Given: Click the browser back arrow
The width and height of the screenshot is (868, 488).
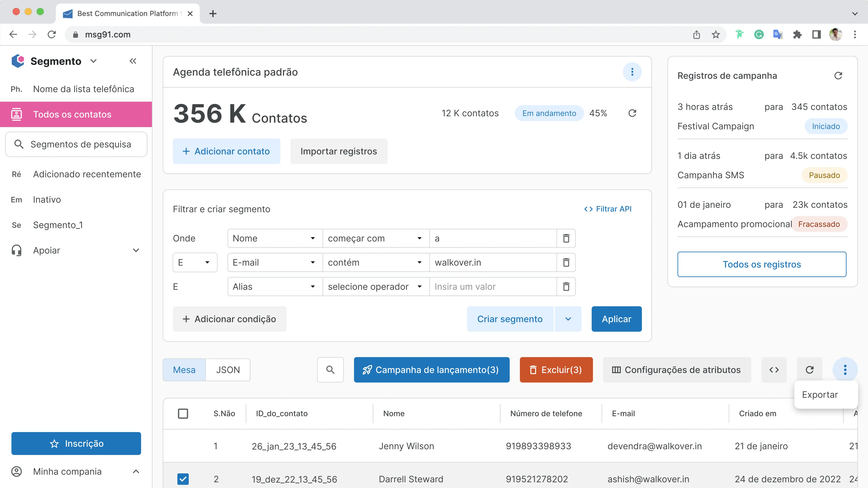Looking at the screenshot, I should tap(13, 34).
